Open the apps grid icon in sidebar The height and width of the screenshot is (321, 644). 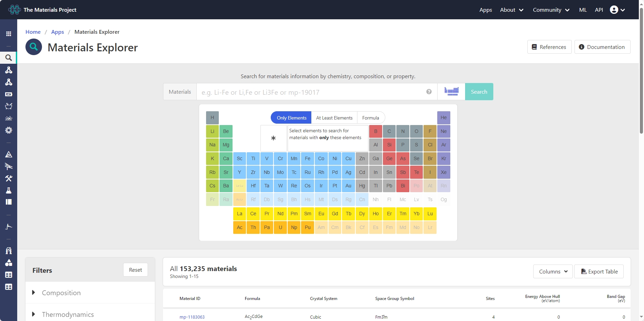point(9,34)
